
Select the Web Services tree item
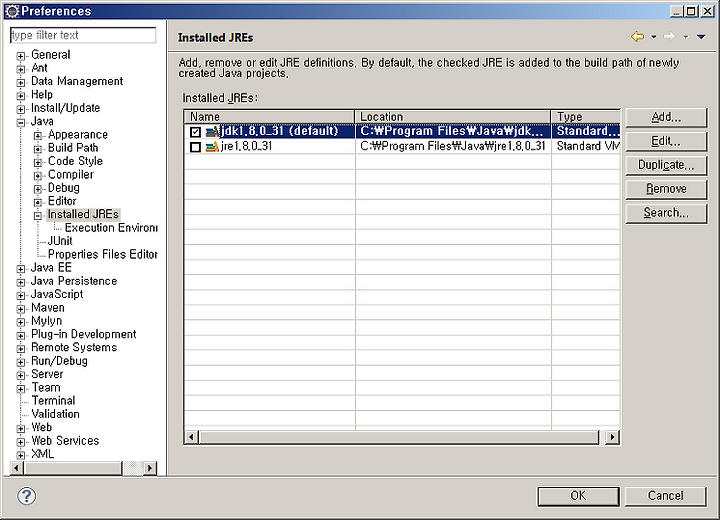(x=65, y=441)
